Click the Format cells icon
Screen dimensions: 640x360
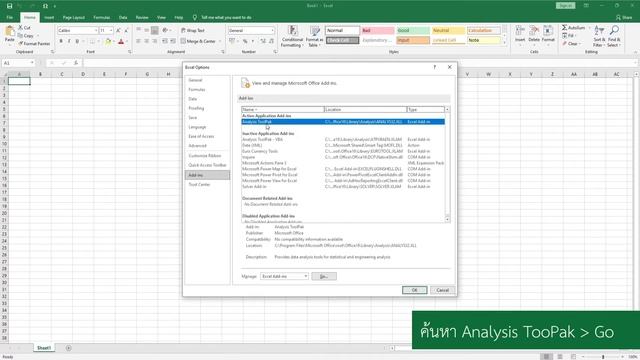[548, 31]
